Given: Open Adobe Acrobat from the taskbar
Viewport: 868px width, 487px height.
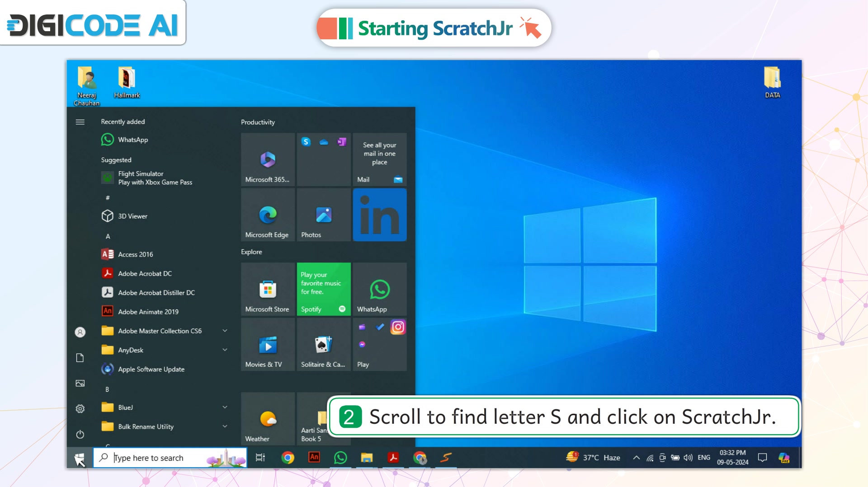Looking at the screenshot, I should (x=393, y=458).
